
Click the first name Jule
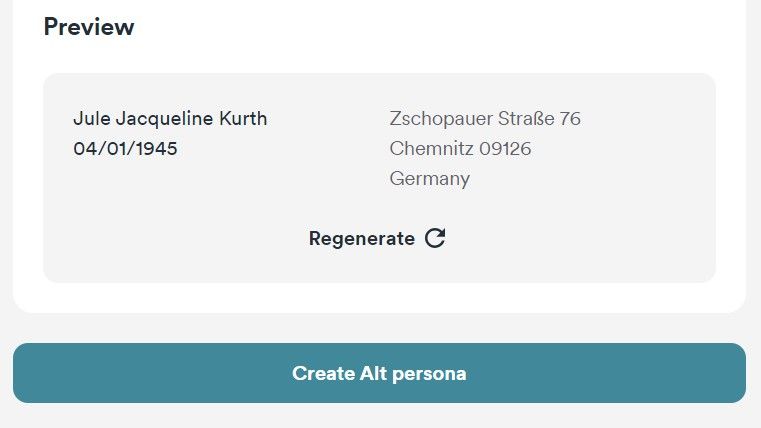pyautogui.click(x=92, y=119)
